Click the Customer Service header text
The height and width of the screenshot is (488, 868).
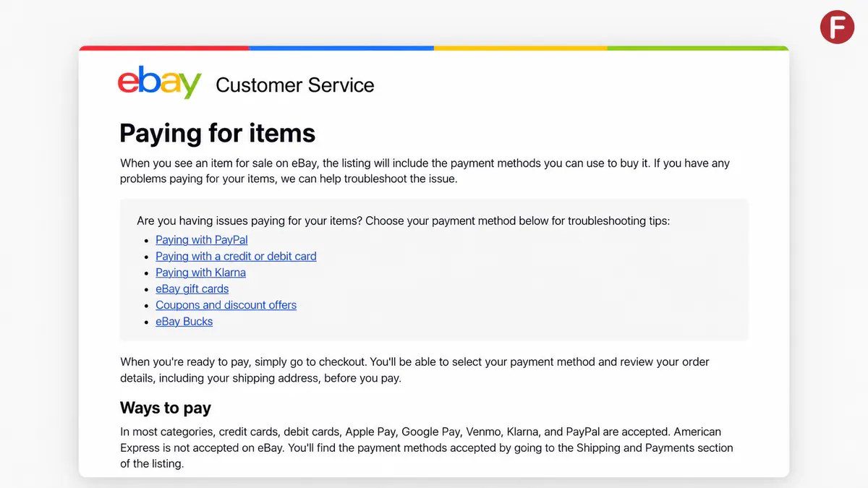coord(295,85)
